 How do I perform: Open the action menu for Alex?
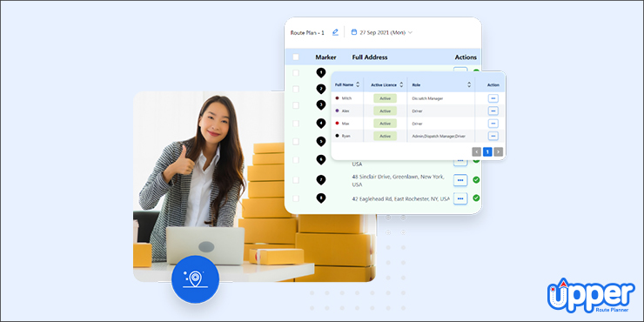pyautogui.click(x=493, y=111)
